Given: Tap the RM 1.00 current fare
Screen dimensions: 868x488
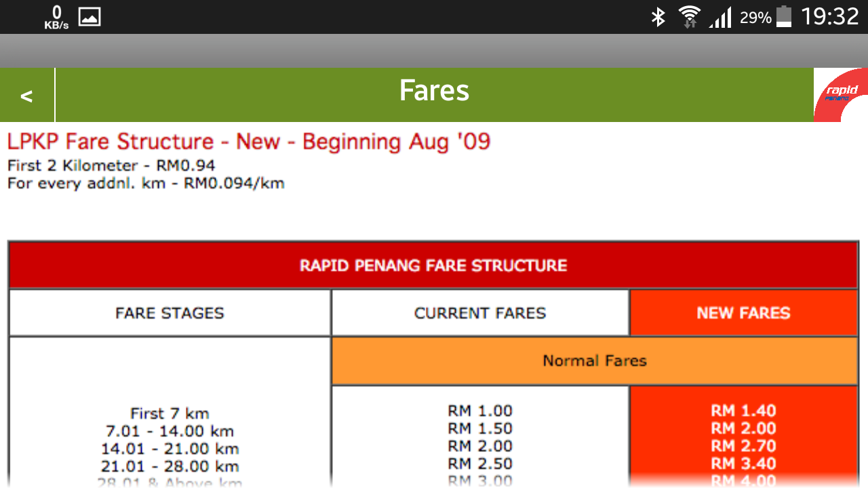Looking at the screenshot, I should tap(480, 411).
